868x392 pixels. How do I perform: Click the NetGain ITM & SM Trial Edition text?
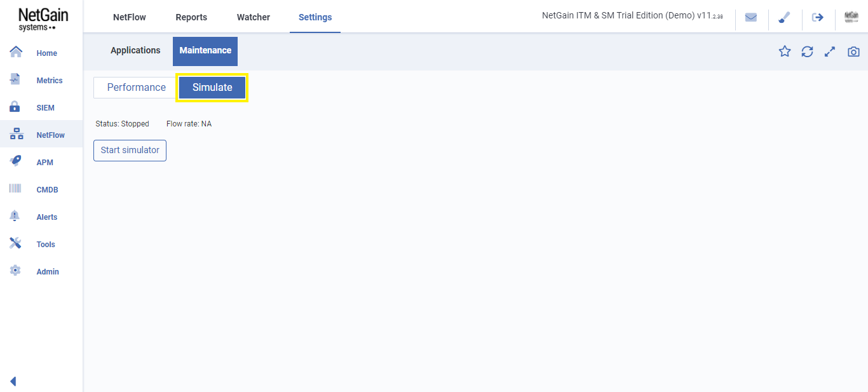pos(632,16)
